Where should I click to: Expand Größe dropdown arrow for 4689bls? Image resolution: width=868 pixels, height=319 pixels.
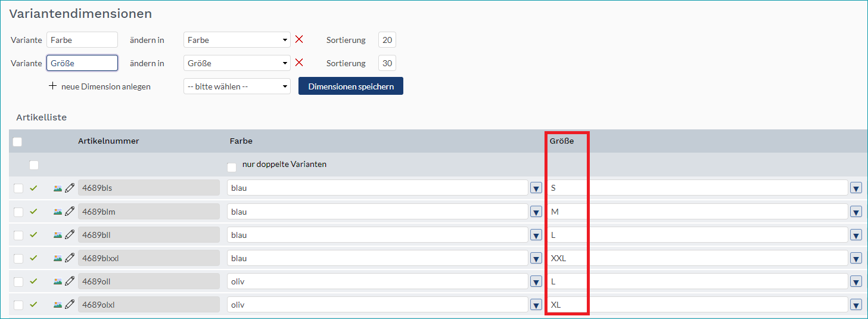click(856, 188)
